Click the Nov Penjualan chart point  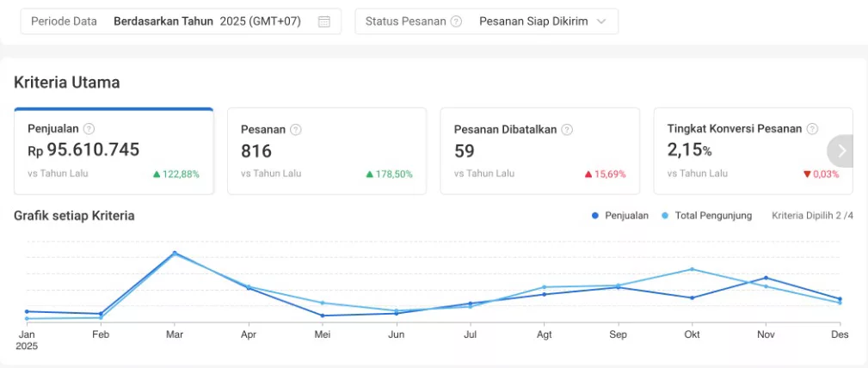click(x=766, y=278)
